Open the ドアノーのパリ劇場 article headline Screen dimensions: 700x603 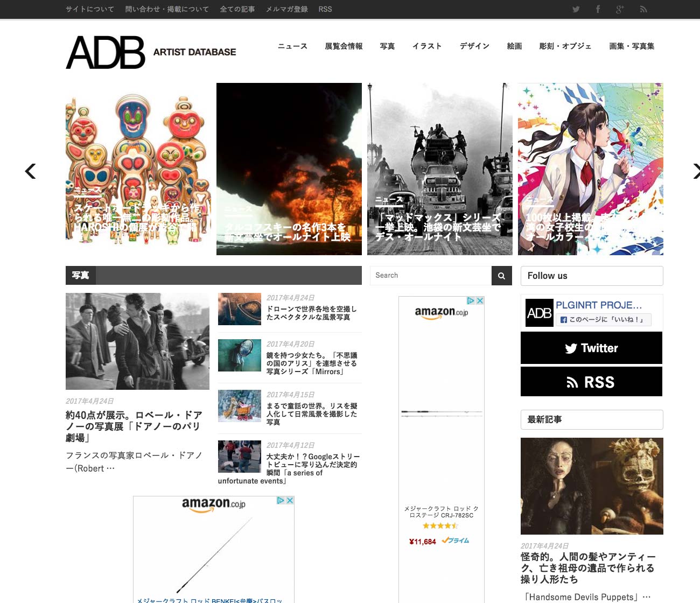click(x=134, y=426)
